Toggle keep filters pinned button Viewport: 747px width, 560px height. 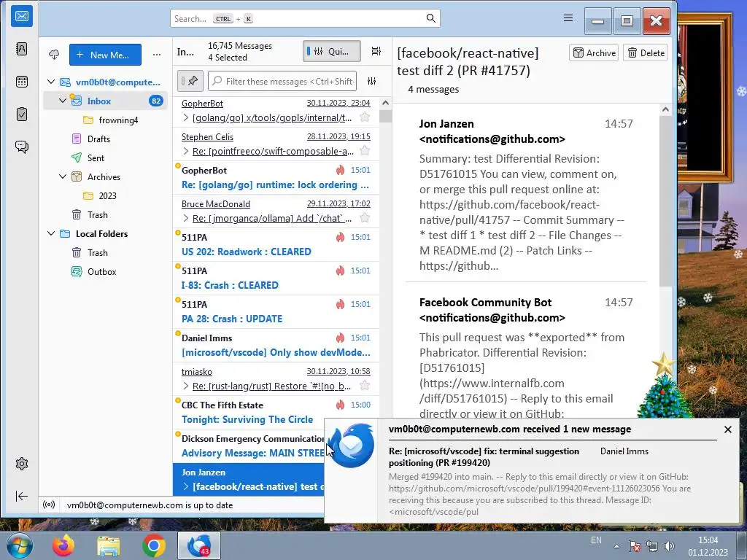pos(190,81)
